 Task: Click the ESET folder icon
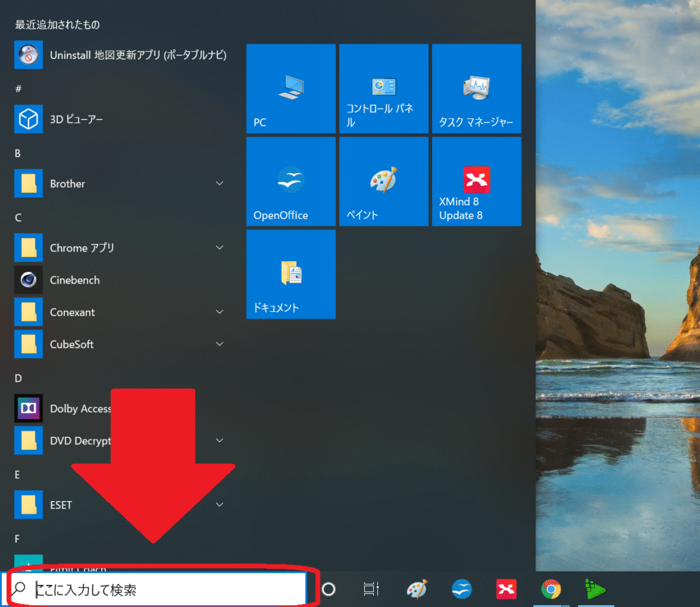point(29,504)
